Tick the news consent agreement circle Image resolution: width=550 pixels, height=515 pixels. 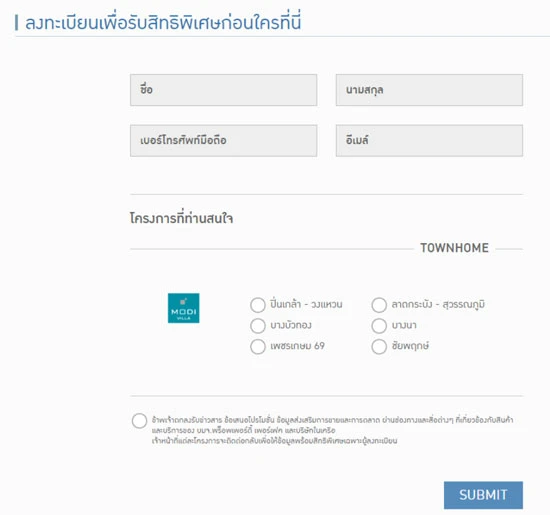pyautogui.click(x=139, y=421)
